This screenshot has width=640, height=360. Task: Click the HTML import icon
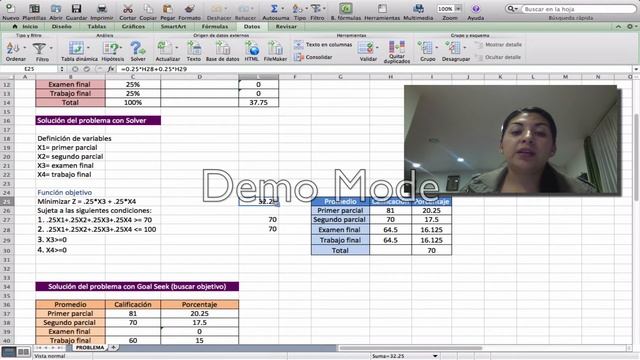pos(252,48)
